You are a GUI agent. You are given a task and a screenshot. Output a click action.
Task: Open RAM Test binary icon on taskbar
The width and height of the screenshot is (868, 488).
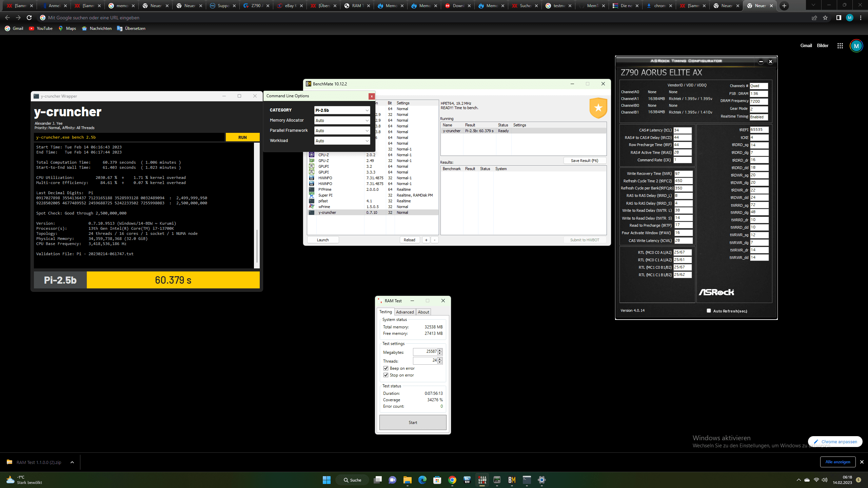[x=482, y=480]
